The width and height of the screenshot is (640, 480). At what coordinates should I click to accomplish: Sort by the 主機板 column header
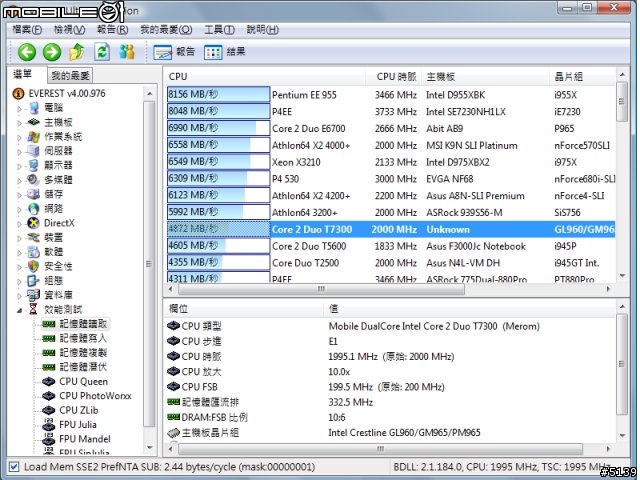486,76
